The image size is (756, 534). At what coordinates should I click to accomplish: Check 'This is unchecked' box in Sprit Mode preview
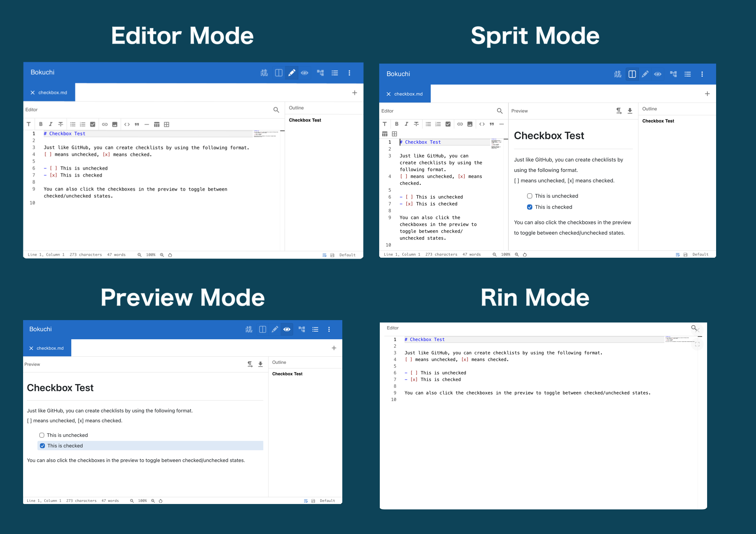529,196
